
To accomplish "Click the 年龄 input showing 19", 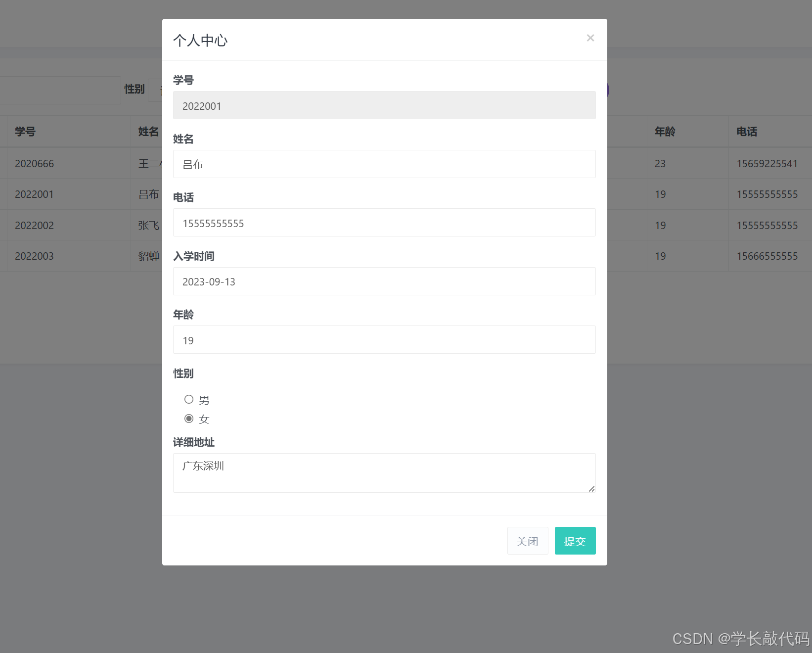I will pyautogui.click(x=384, y=340).
